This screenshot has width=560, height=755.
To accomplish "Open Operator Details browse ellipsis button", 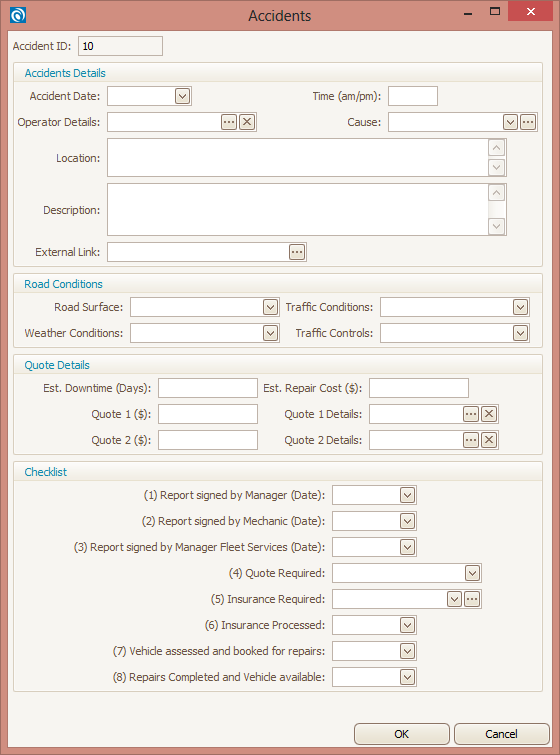I will 229,122.
